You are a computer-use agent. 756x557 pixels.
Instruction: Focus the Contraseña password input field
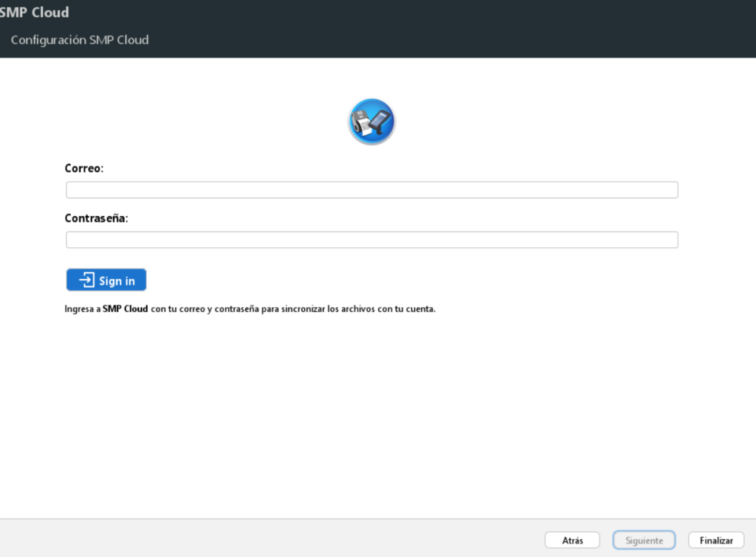tap(372, 240)
